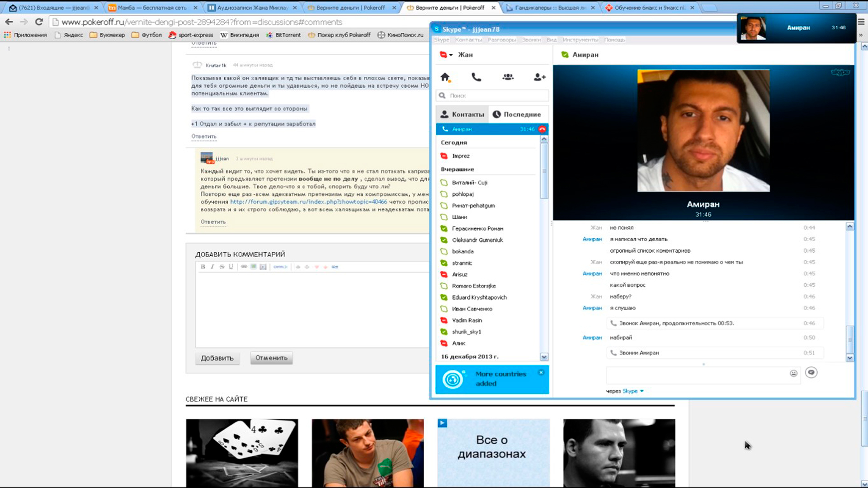Open emoticon picker in chat input
This screenshot has width=868, height=488.
tap(793, 373)
